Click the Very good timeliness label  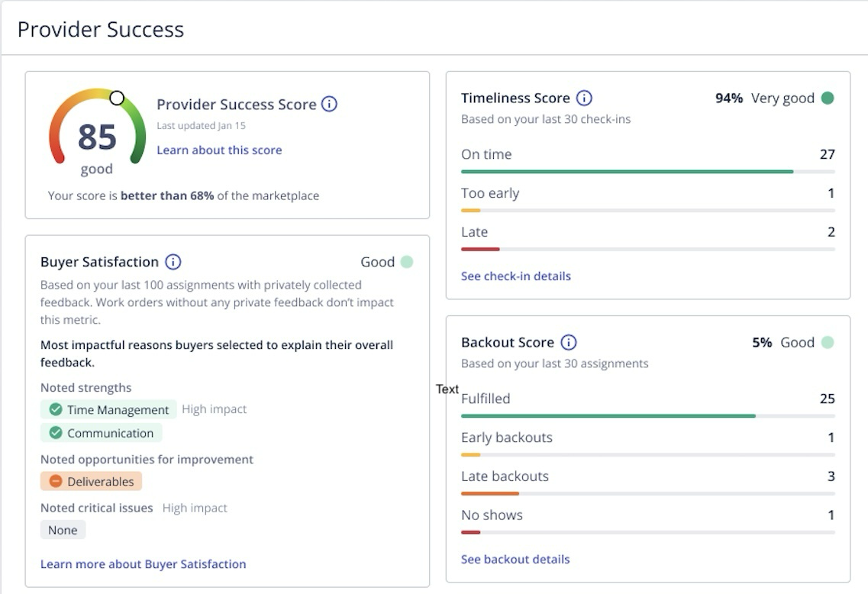782,98
